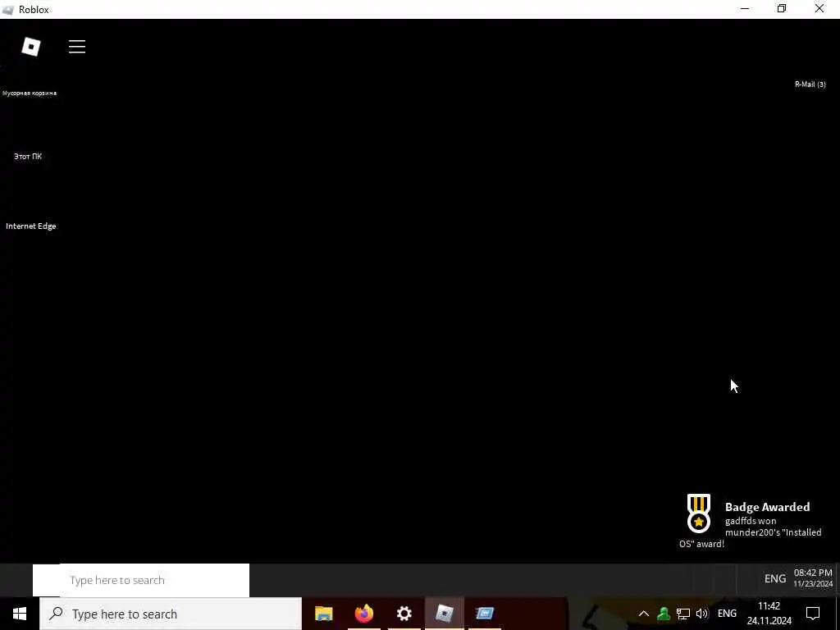Focus the Windows taskbar search field
The image size is (840, 630).
[171, 614]
